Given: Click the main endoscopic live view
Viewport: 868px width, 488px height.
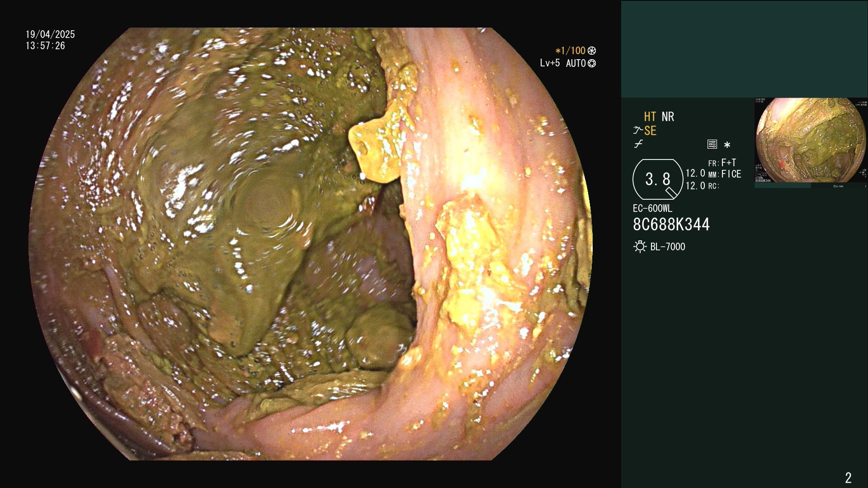Looking at the screenshot, I should (311, 244).
